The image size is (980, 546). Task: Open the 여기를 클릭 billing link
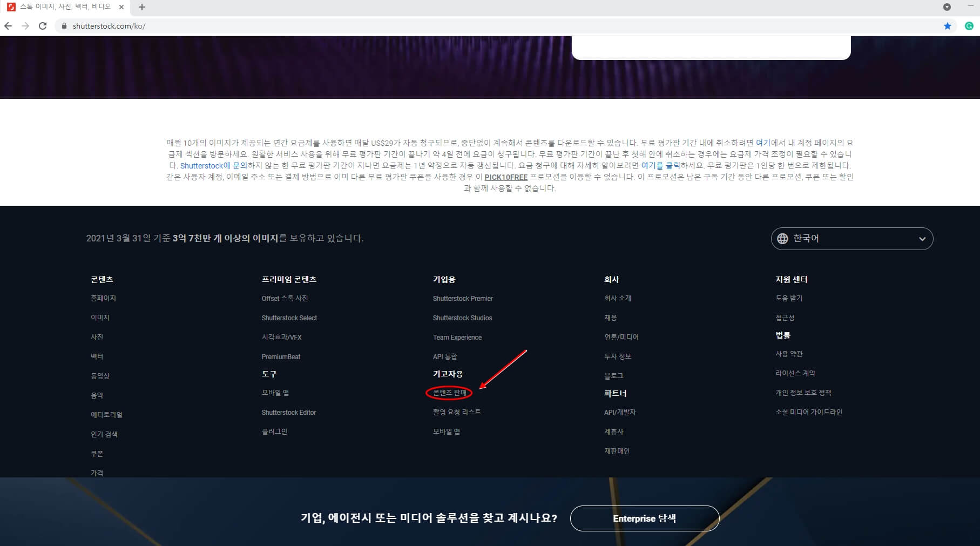[660, 166]
